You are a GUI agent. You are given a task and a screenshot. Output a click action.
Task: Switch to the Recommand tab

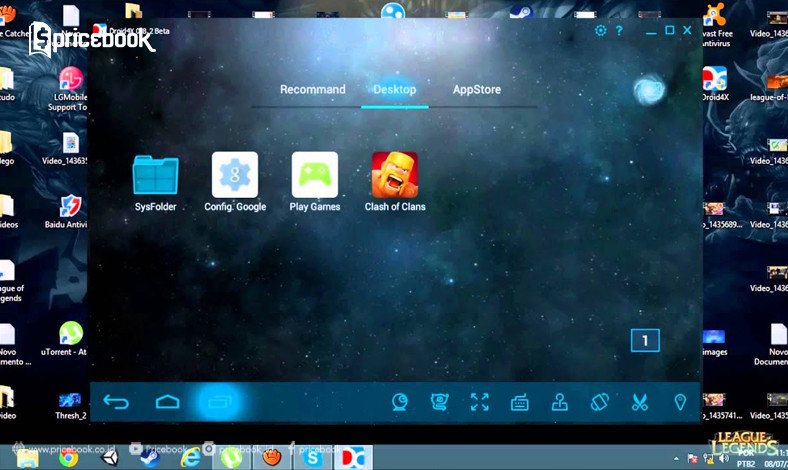pyautogui.click(x=313, y=89)
